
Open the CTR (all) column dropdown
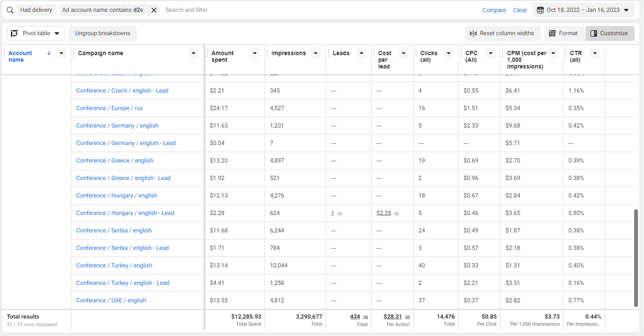pos(595,53)
